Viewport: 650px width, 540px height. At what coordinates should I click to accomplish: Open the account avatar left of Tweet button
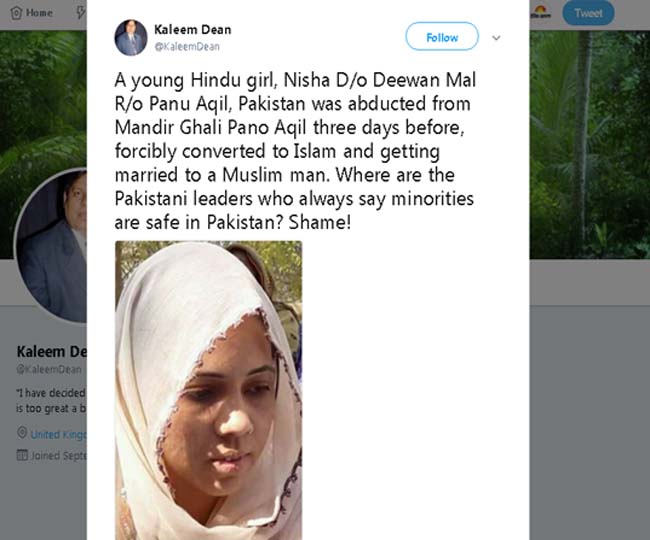[540, 12]
